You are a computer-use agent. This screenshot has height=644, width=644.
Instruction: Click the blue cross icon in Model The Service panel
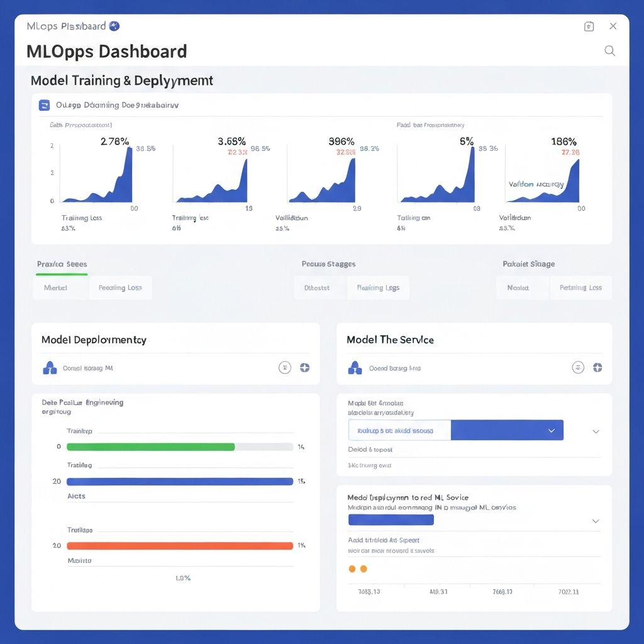pos(597,367)
